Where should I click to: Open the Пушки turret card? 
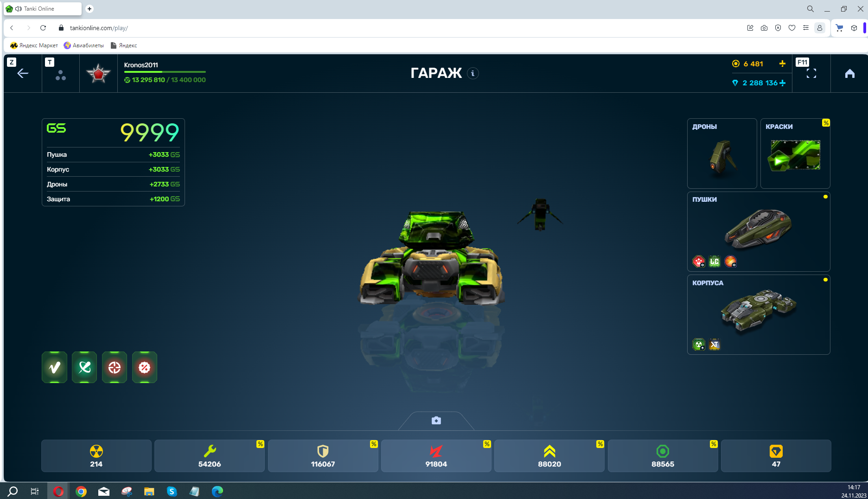(x=759, y=231)
